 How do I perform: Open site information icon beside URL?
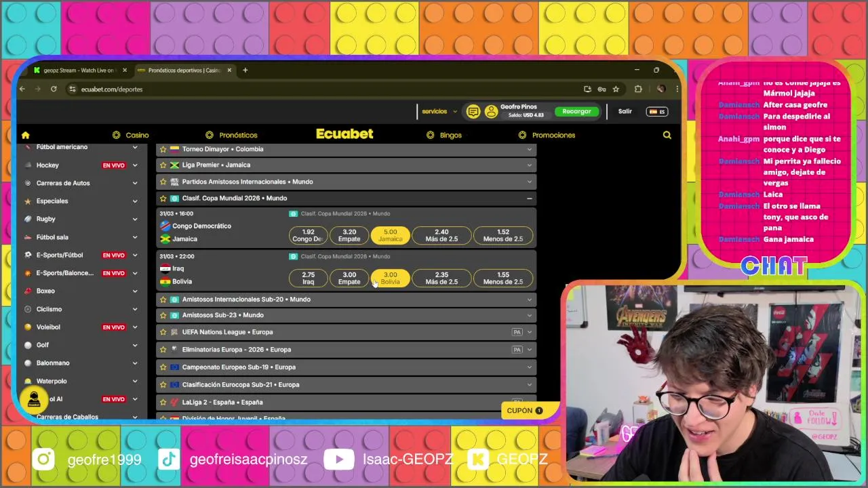[73, 89]
